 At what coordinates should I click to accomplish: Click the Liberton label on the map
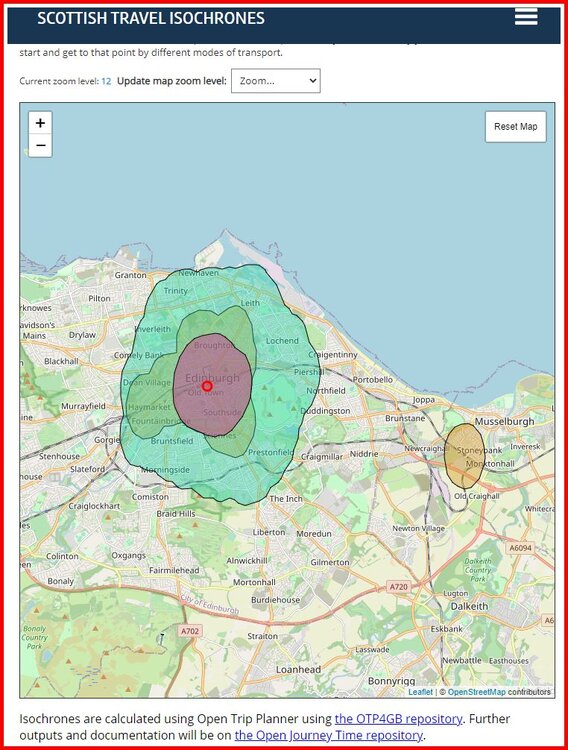(x=269, y=532)
